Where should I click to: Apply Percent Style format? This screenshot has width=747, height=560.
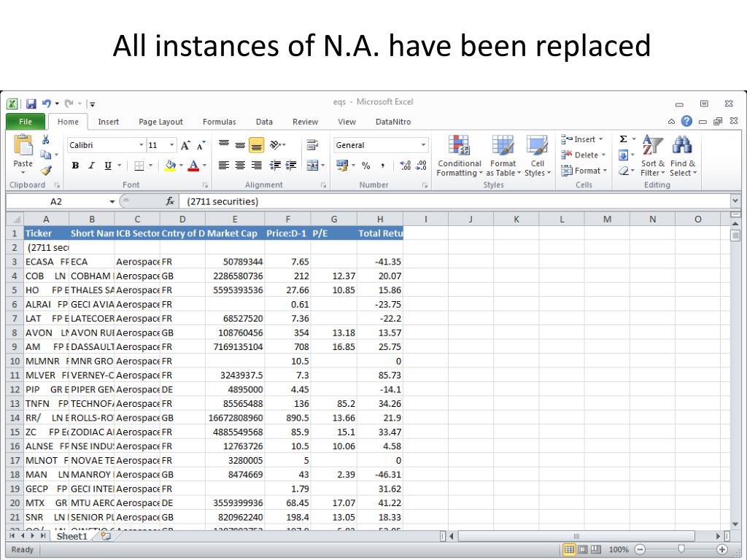pos(366,166)
